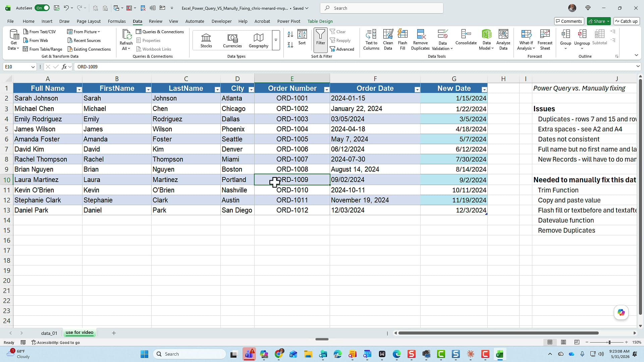Viewport: 644px width, 362px height.
Task: Expand Data Types gallery
Action: (x=276, y=40)
